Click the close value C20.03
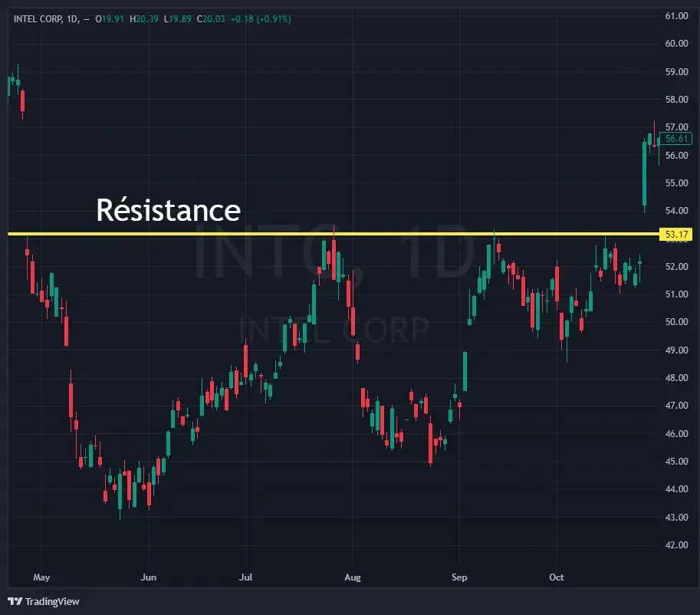Image resolution: width=700 pixels, height=615 pixels. click(211, 19)
